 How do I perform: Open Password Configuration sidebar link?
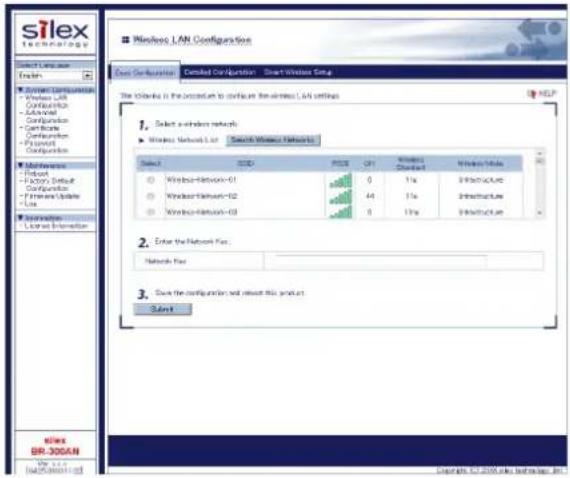click(x=47, y=146)
